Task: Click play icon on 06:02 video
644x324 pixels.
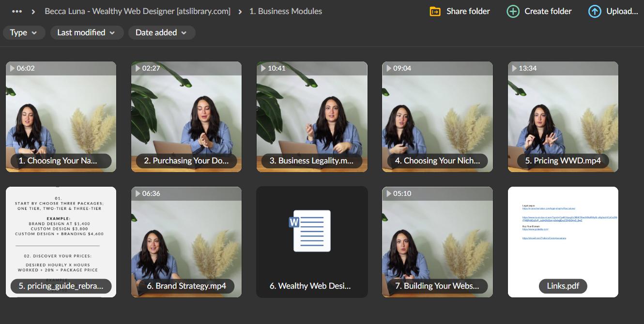Action: pos(12,69)
